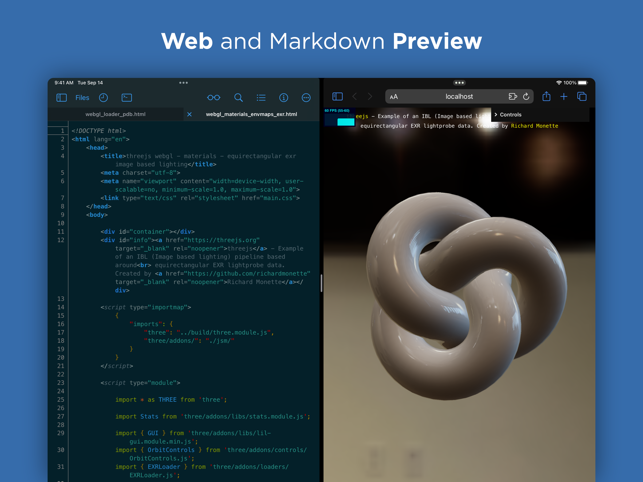Open the file info icon
Screen dimensions: 643x482
click(283, 98)
